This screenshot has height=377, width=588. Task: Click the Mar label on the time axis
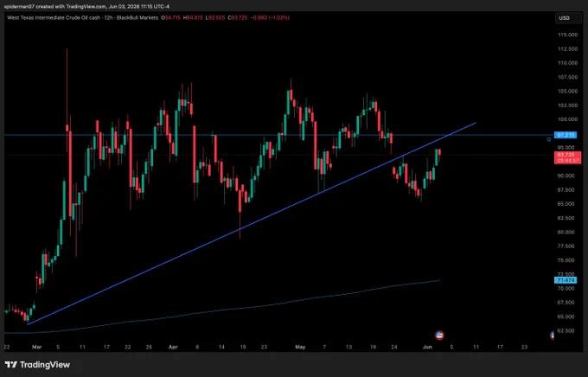click(36, 347)
